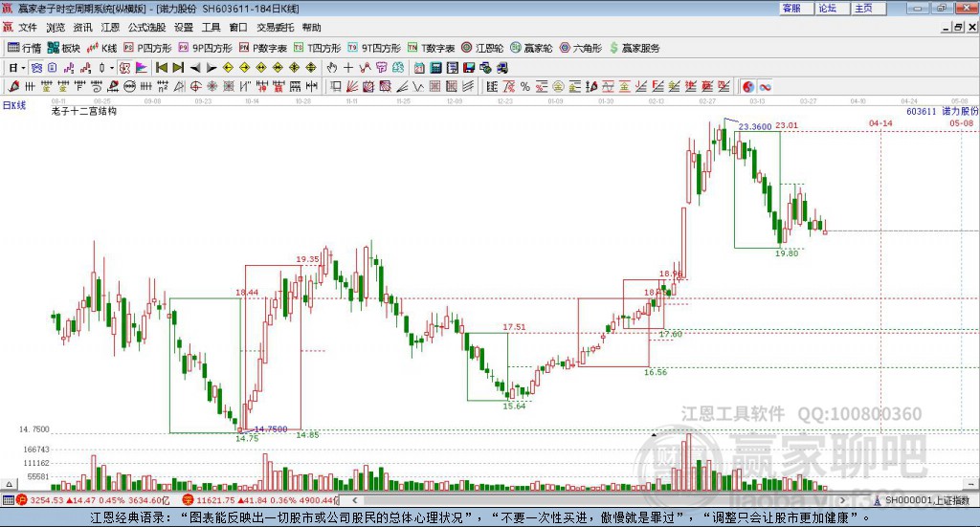Click the floppy disk save icon
This screenshot has height=527, width=980.
(x=469, y=68)
